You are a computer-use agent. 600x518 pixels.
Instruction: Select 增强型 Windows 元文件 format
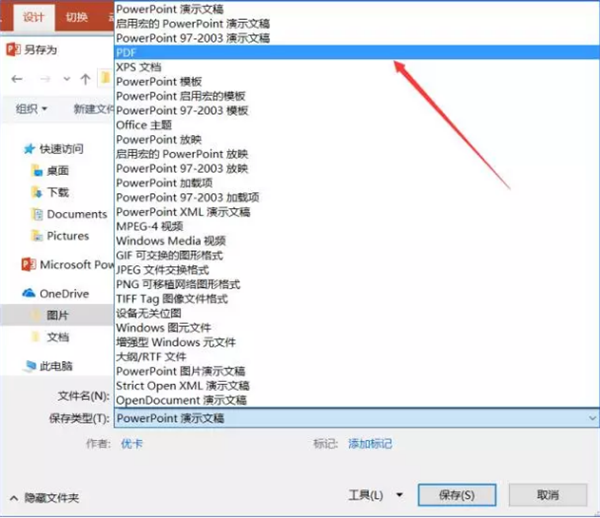pos(357,342)
